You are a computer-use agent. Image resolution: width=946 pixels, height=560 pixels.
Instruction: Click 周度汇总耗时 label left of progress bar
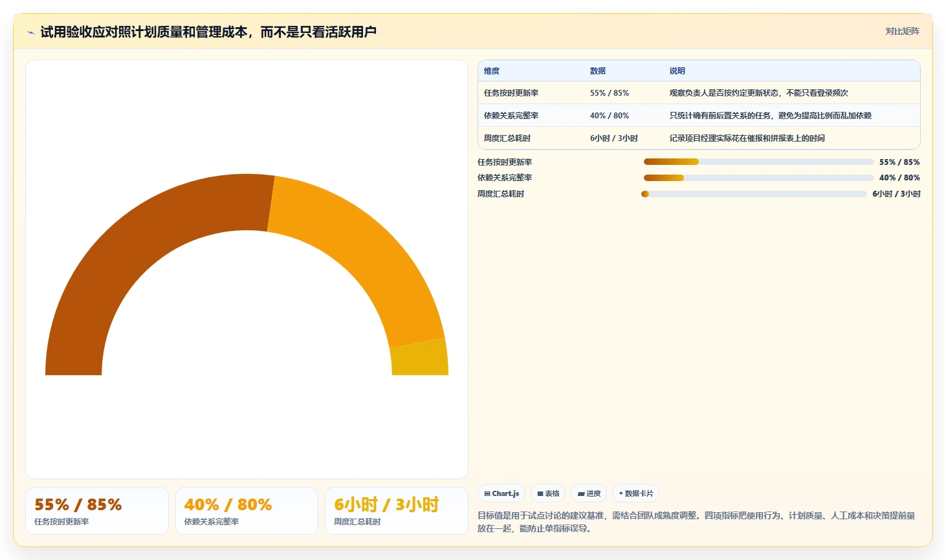tap(501, 194)
